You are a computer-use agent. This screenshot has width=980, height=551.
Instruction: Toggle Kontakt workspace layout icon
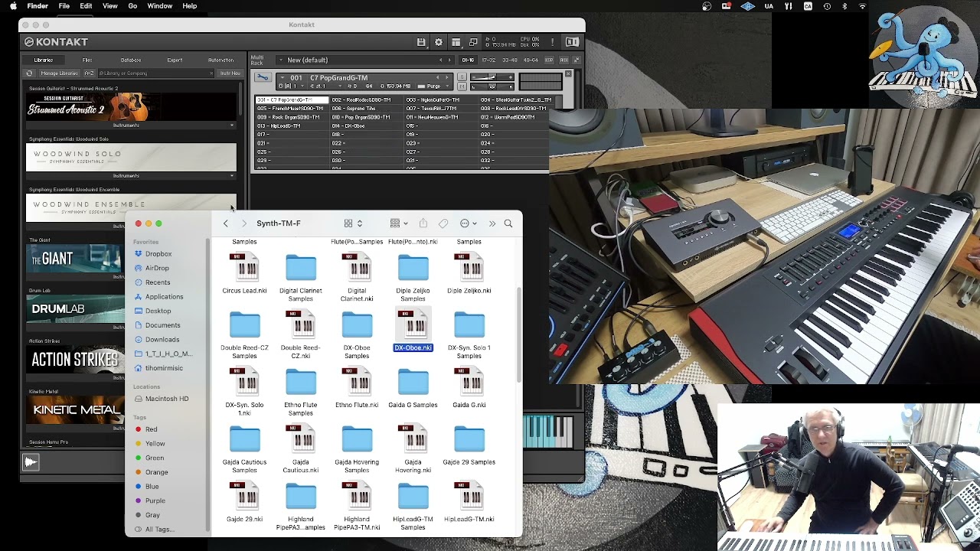pos(456,42)
